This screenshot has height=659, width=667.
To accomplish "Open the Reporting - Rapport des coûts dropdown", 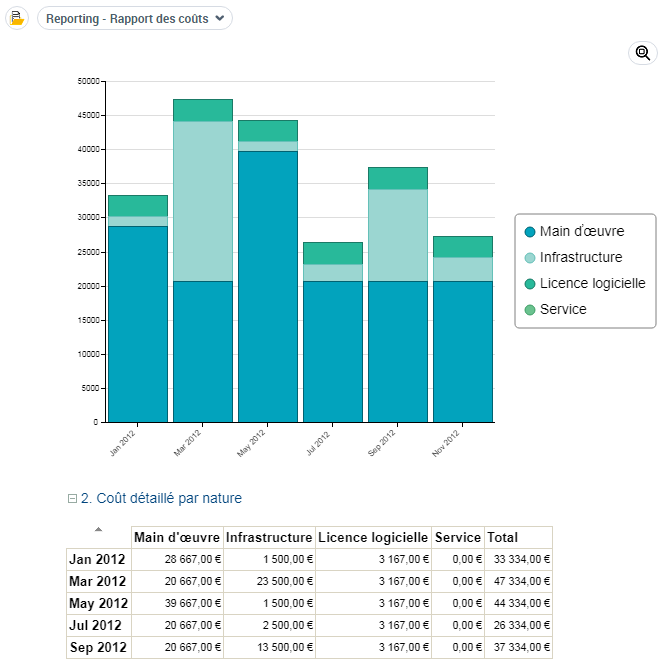I will click(135, 18).
